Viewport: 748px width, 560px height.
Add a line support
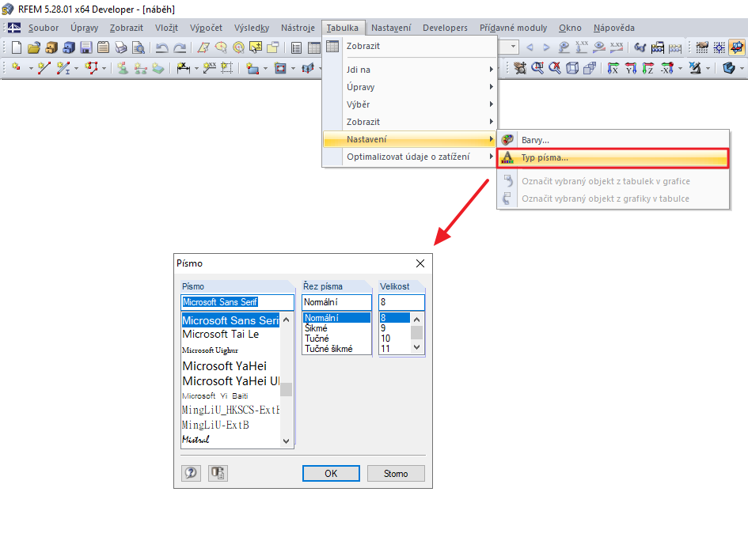click(140, 68)
